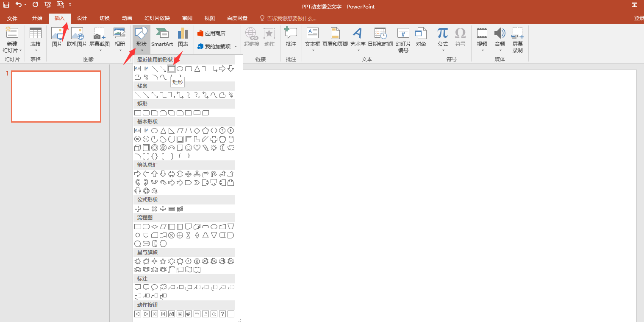The width and height of the screenshot is (644, 322).
Task: Choose the quad arrow in block arrows
Action: click(x=189, y=174)
